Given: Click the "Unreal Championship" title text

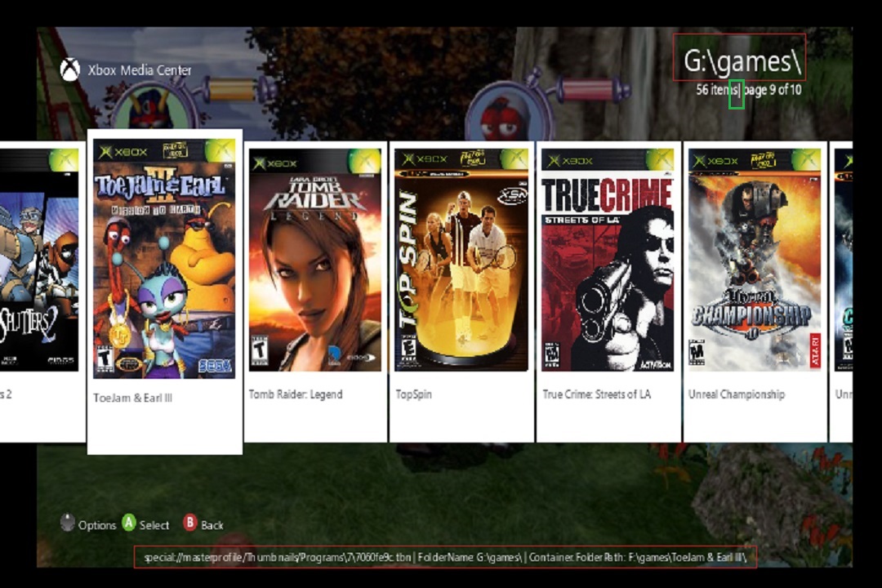Looking at the screenshot, I should 737,394.
